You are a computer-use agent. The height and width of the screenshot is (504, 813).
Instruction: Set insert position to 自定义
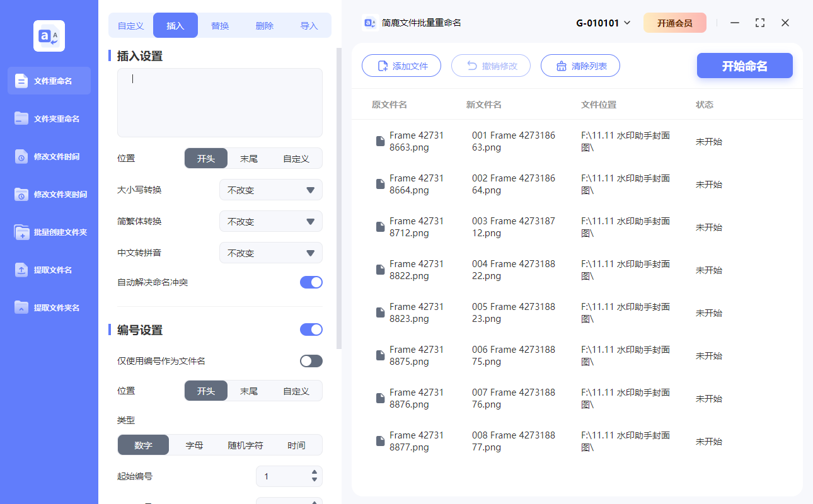coord(296,158)
